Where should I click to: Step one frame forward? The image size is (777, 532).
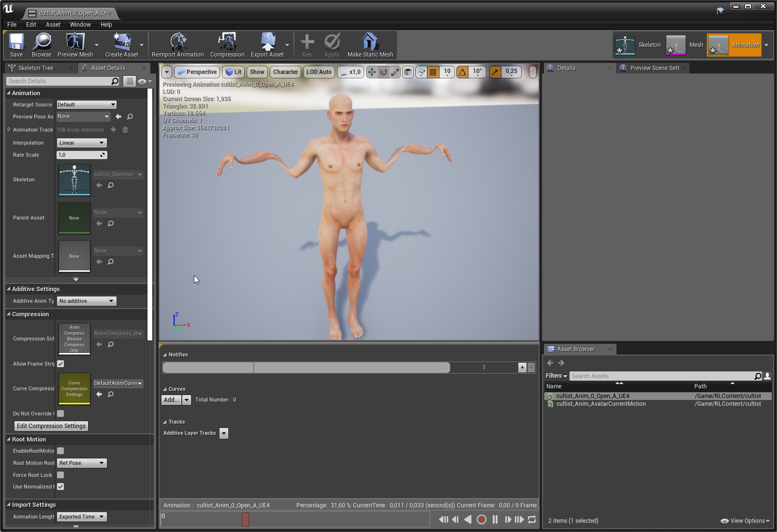508,519
